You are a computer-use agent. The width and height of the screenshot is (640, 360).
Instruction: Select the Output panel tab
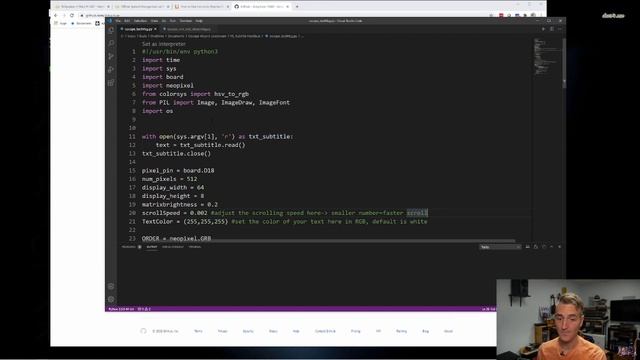(151, 247)
